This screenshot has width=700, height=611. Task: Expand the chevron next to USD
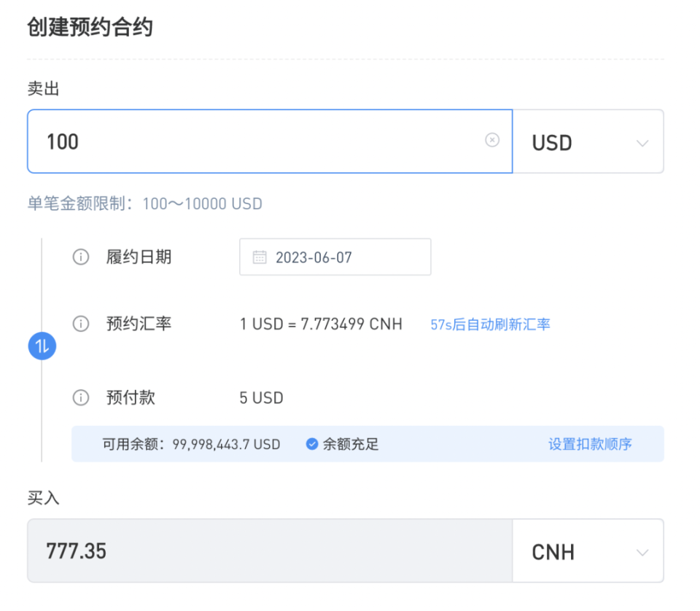(642, 143)
